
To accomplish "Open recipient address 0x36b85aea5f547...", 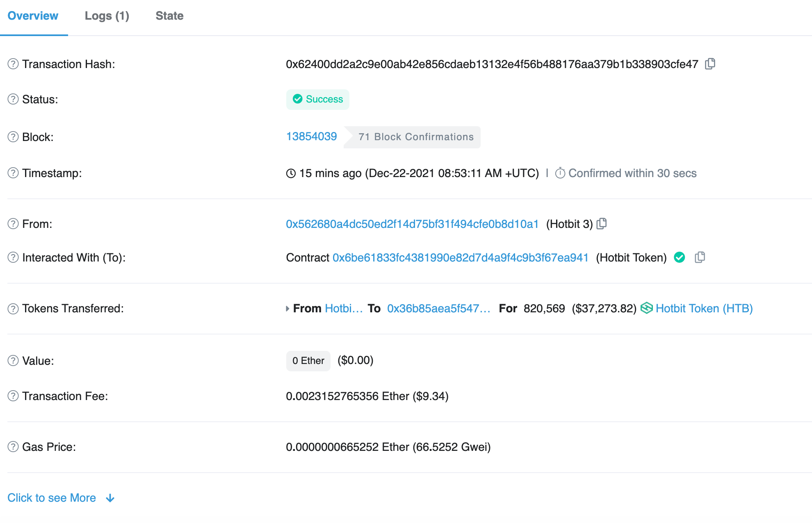I will [438, 308].
